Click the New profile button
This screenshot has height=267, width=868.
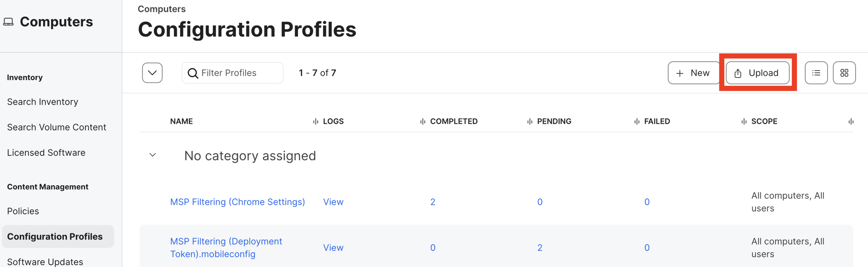[693, 73]
